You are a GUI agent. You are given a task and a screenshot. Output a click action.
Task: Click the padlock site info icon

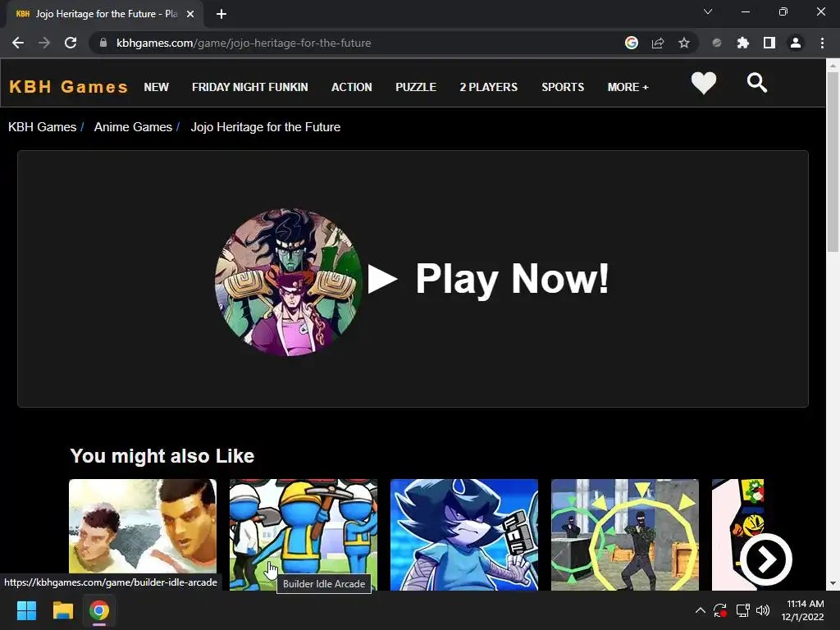click(x=103, y=43)
